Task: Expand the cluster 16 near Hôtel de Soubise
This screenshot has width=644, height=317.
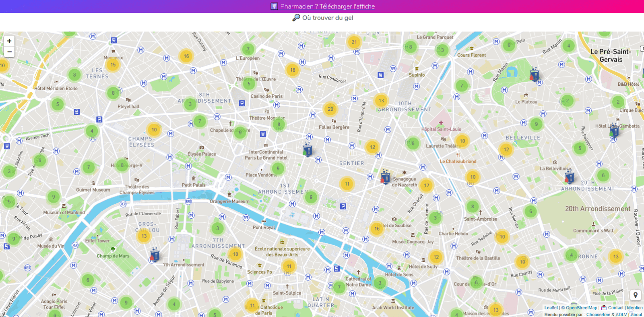Action: 377,229
